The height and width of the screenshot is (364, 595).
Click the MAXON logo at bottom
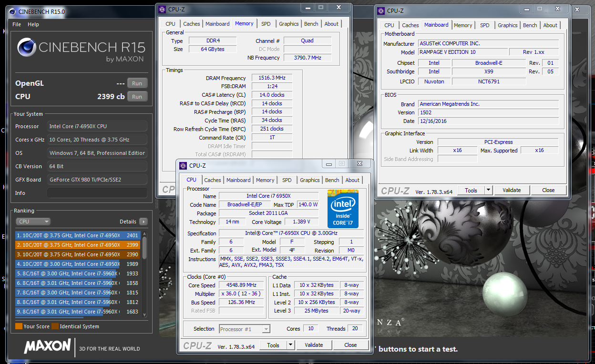(x=48, y=346)
